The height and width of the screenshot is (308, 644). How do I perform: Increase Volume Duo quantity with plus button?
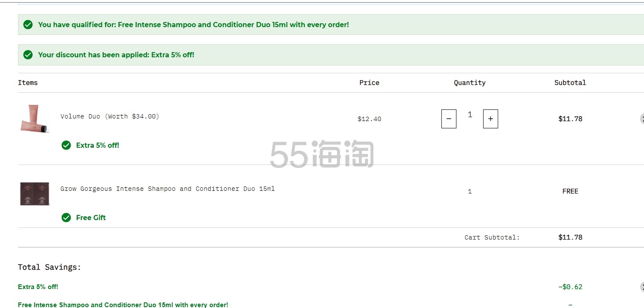pos(490,119)
